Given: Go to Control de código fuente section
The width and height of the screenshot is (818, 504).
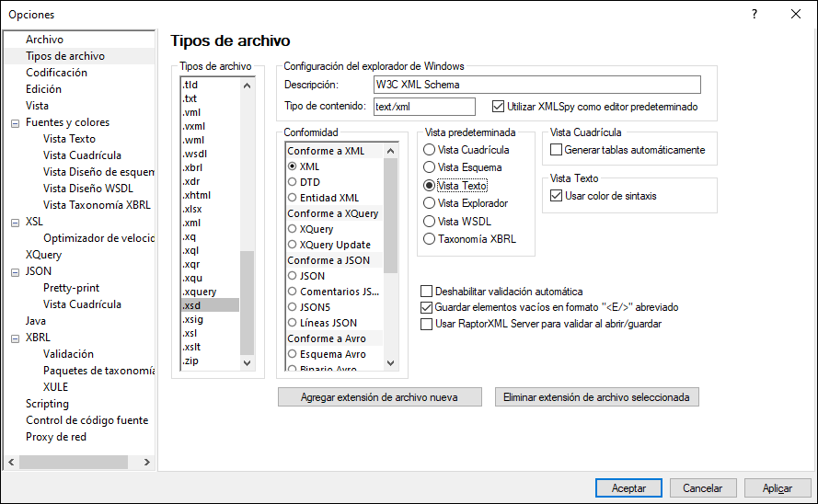Looking at the screenshot, I should [86, 420].
